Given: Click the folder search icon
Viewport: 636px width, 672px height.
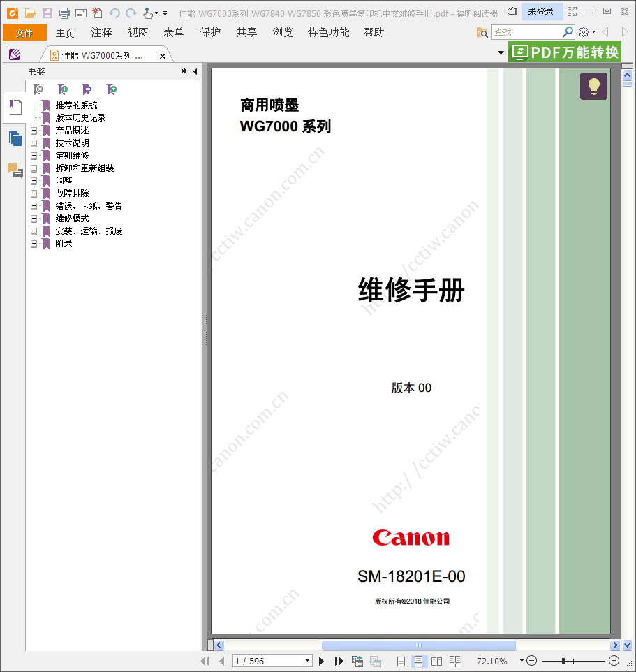Looking at the screenshot, I should pyautogui.click(x=482, y=32).
